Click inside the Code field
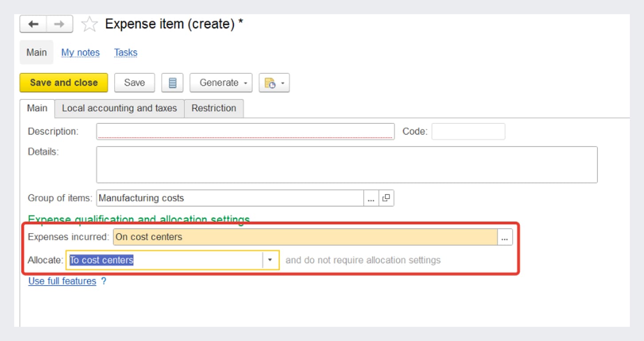Screen dimensions: 644x341 [x=468, y=131]
